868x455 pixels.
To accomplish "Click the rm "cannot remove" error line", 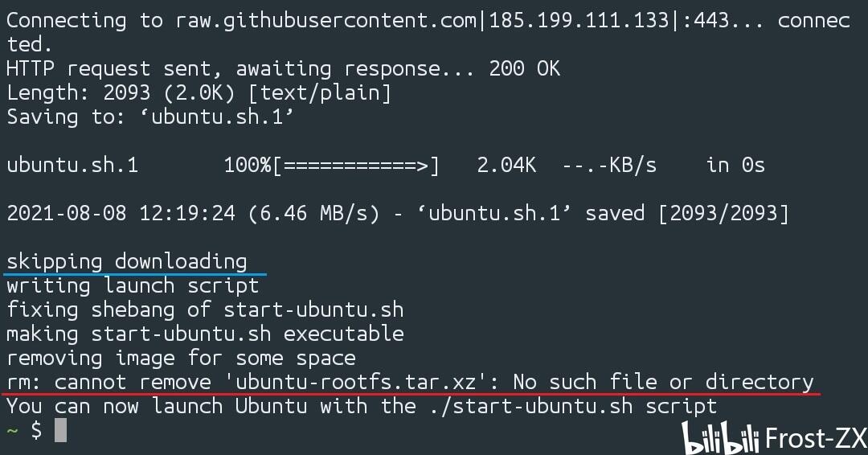I will click(x=410, y=382).
